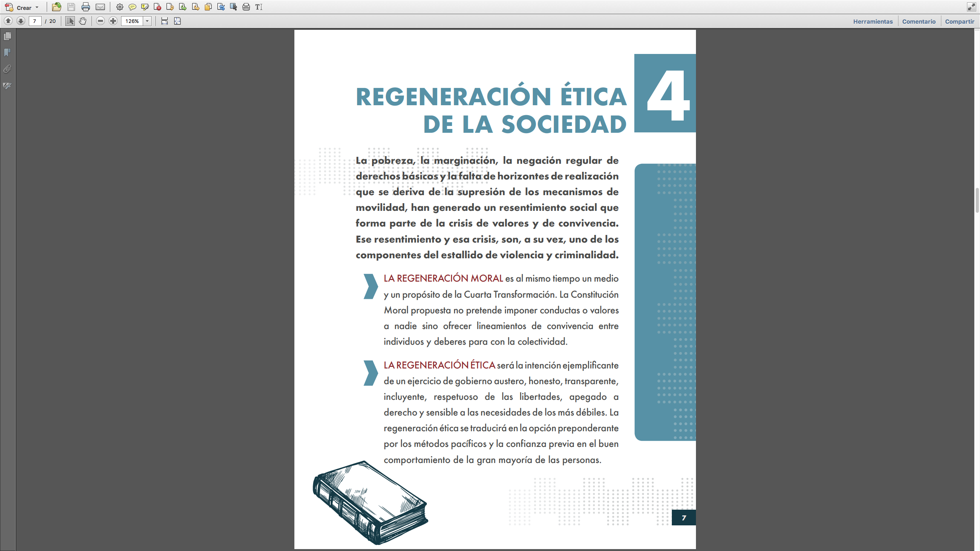Add a sticky note comment
This screenshot has height=551, width=980.
click(x=132, y=7)
